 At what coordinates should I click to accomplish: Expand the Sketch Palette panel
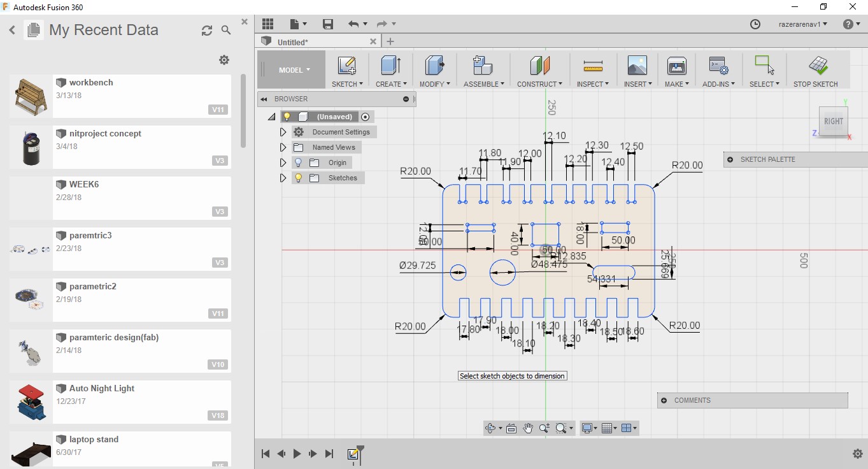(730, 160)
